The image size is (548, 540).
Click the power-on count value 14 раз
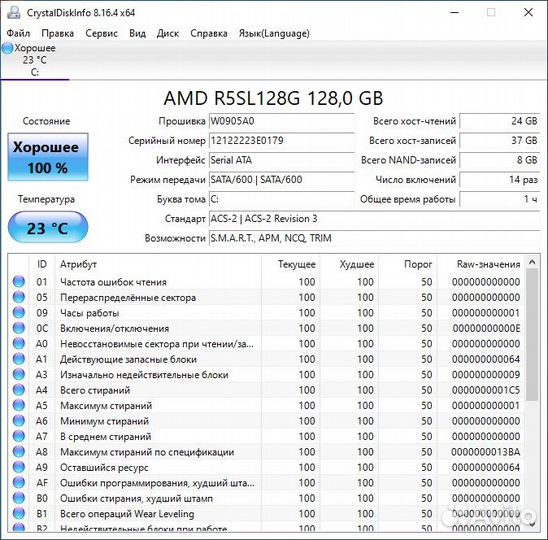tap(500, 180)
